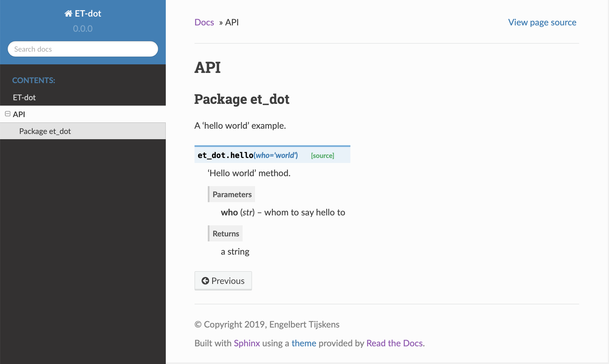
Task: Follow the Docs breadcrumb link
Action: [x=204, y=22]
